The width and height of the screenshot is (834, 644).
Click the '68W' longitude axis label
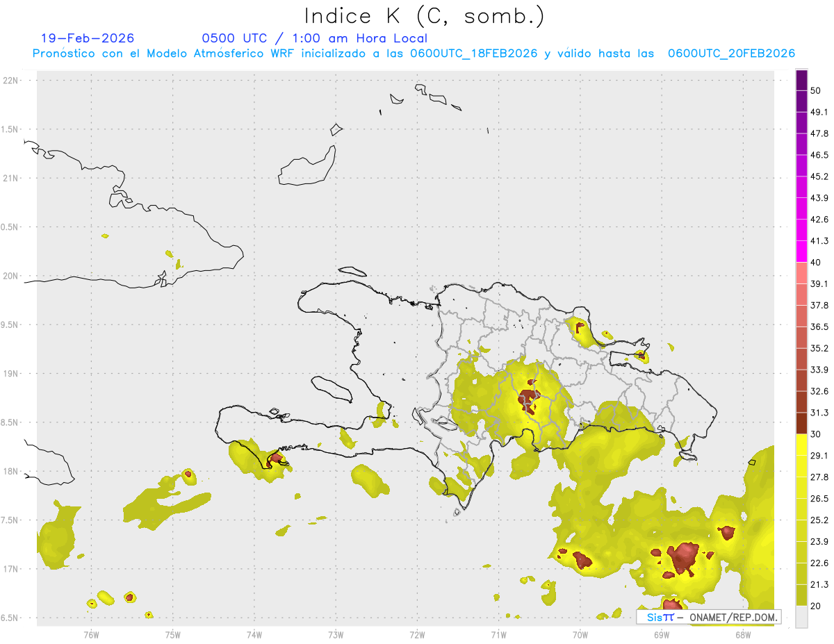(743, 636)
